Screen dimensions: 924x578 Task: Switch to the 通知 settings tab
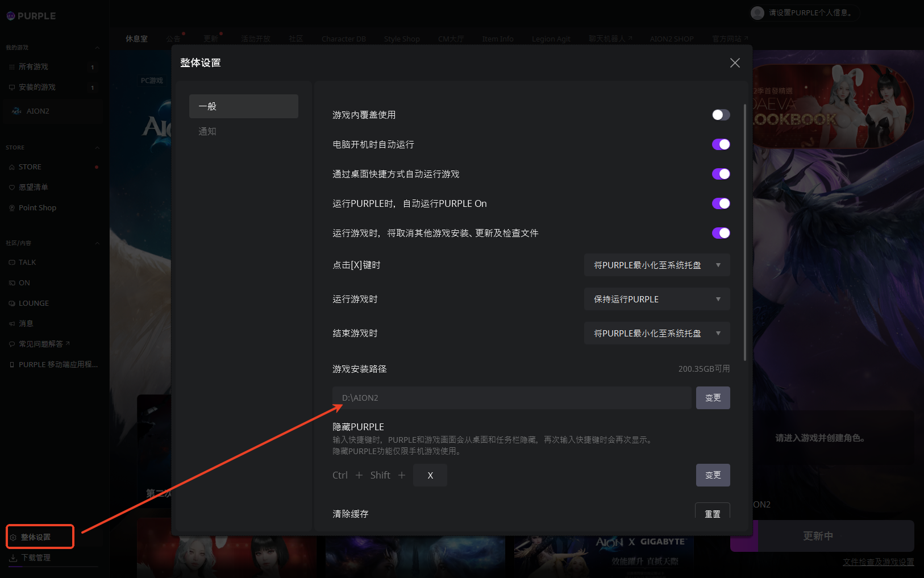pyautogui.click(x=207, y=131)
